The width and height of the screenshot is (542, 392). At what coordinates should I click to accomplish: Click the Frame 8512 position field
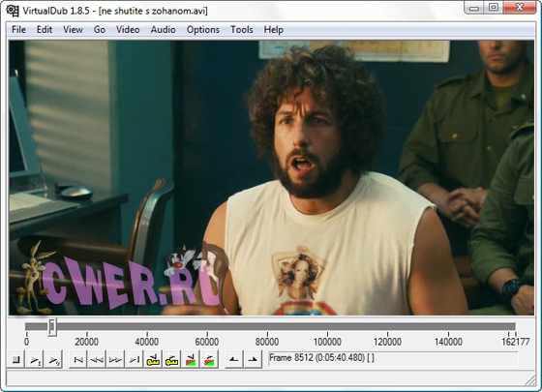pyautogui.click(x=393, y=358)
